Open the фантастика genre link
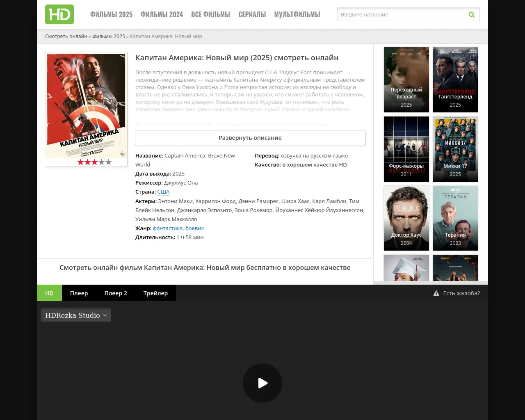Viewport: 525px width, 420px height. coord(168,228)
